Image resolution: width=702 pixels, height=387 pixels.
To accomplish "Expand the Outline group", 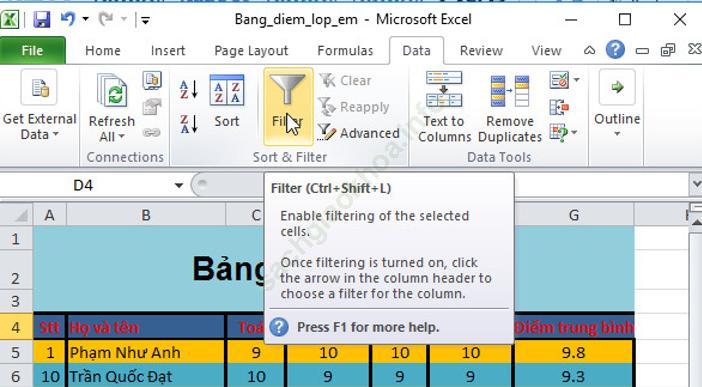I will (x=617, y=104).
